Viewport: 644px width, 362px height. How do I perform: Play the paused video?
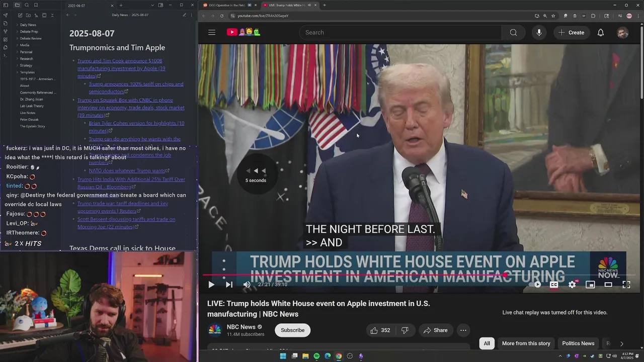click(211, 285)
